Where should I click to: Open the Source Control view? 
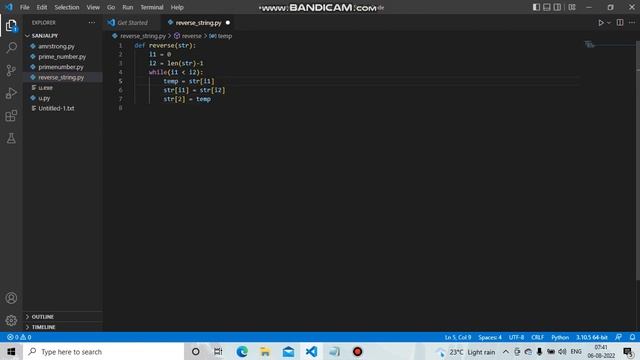11,71
